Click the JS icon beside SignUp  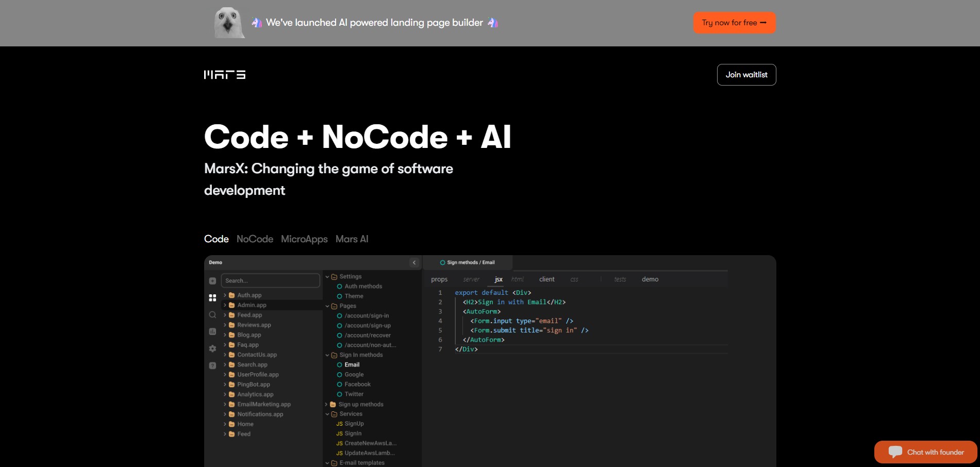pos(339,424)
